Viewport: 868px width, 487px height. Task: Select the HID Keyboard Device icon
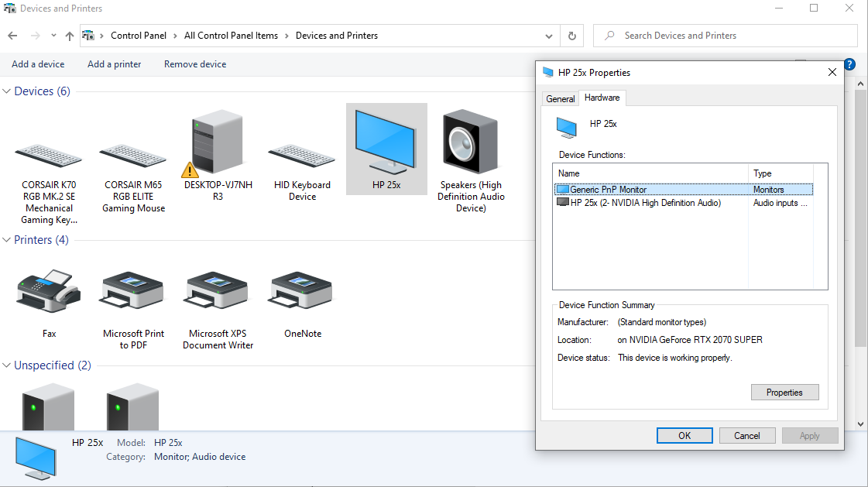tap(302, 155)
